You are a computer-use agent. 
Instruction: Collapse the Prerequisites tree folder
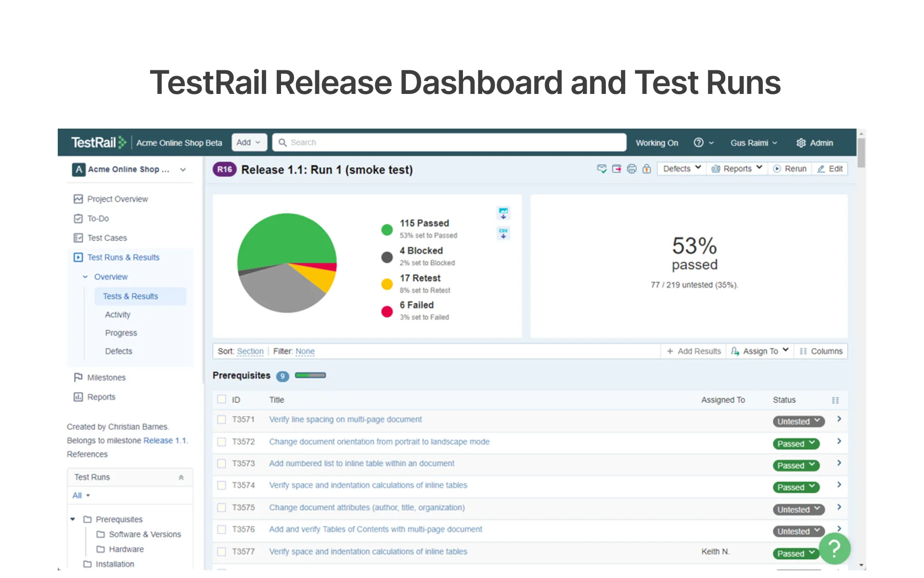(73, 519)
